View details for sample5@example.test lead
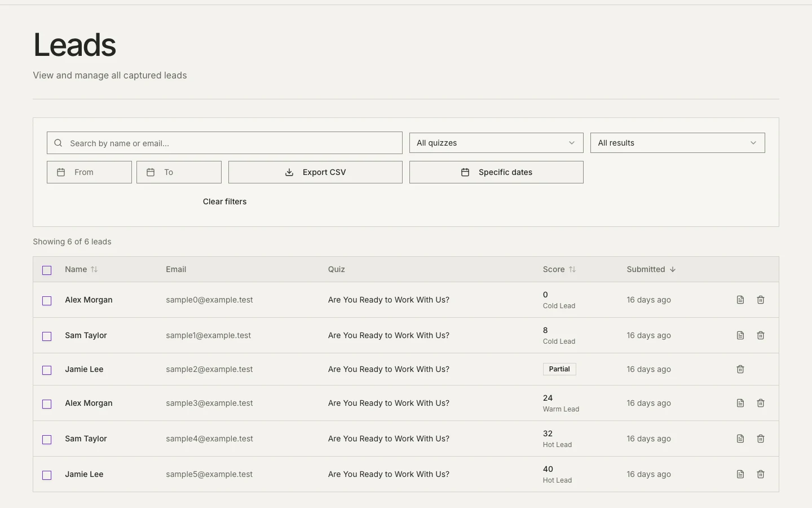This screenshot has width=812, height=508. tap(740, 474)
